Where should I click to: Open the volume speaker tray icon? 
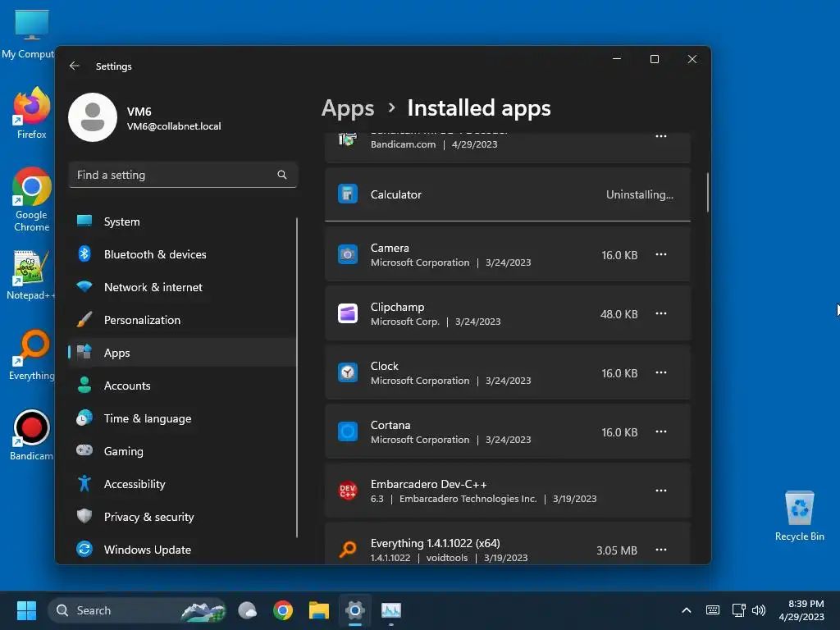[x=759, y=610]
